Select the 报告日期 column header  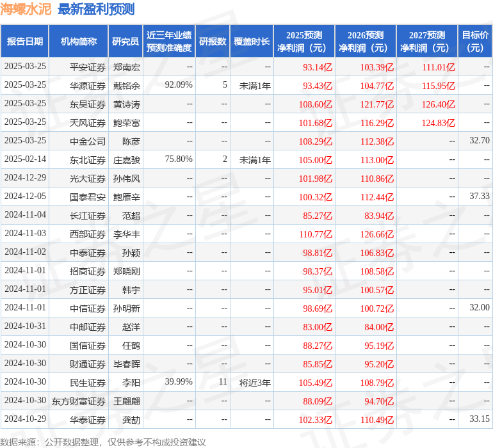25,41
